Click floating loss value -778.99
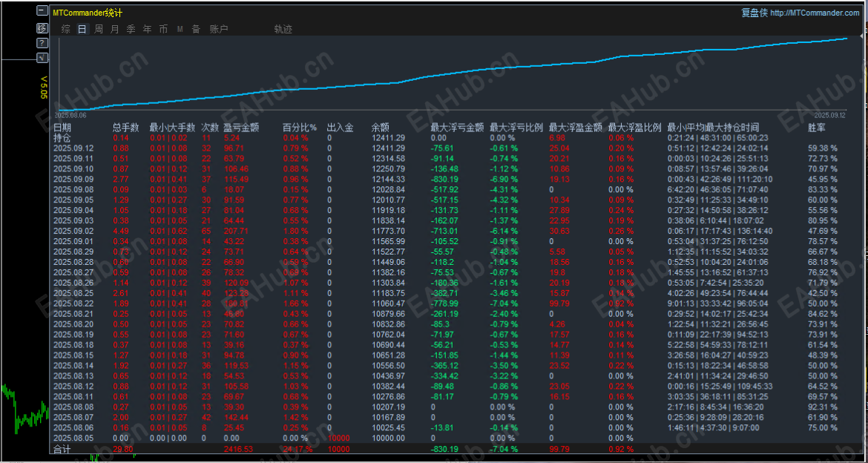 [445, 303]
